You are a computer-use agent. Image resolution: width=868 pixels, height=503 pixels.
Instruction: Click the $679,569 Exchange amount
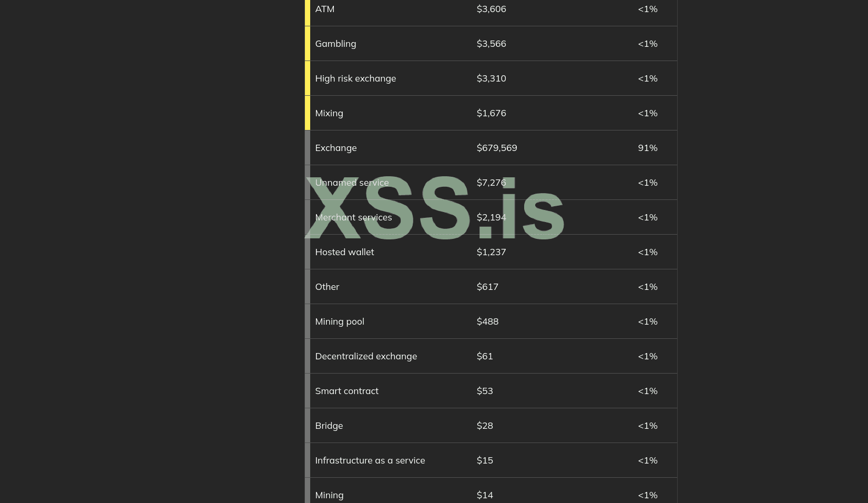click(x=497, y=148)
